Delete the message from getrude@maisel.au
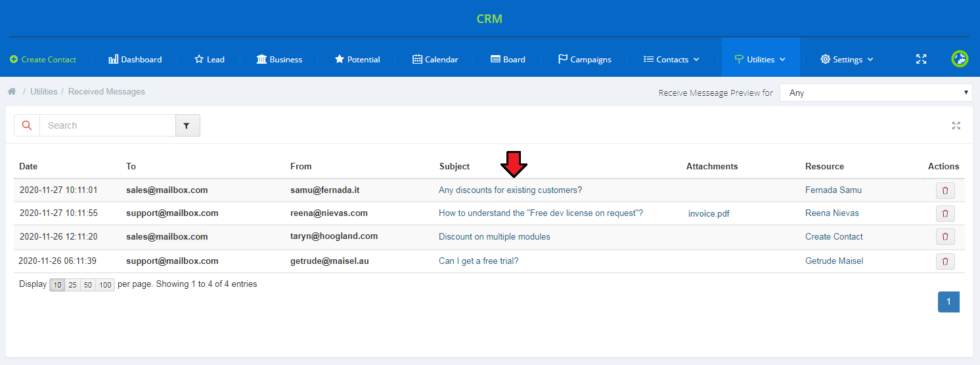Viewport: 980px width, 365px height. pos(945,261)
